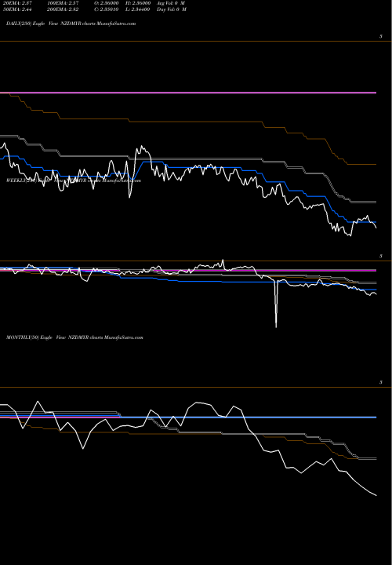The width and height of the screenshot is (392, 565).
Task: Click the close price C: value
Action: pyautogui.click(x=107, y=9)
